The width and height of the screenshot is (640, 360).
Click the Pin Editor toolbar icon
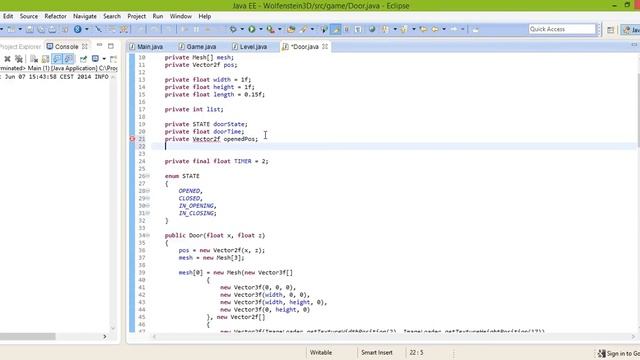pos(476,29)
